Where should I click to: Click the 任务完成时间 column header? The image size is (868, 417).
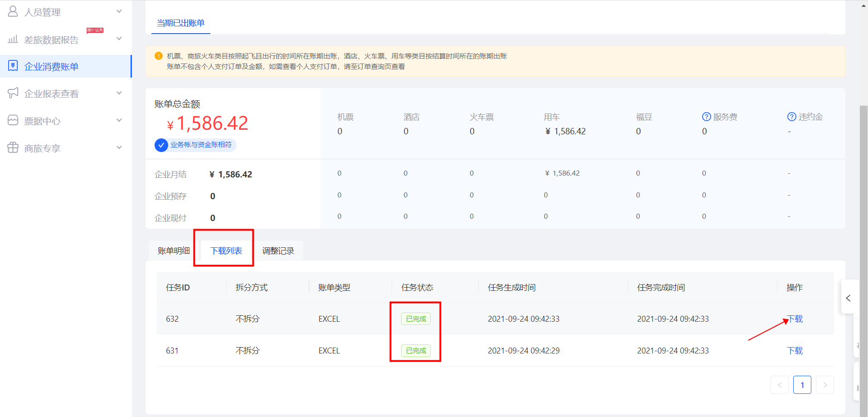point(661,287)
